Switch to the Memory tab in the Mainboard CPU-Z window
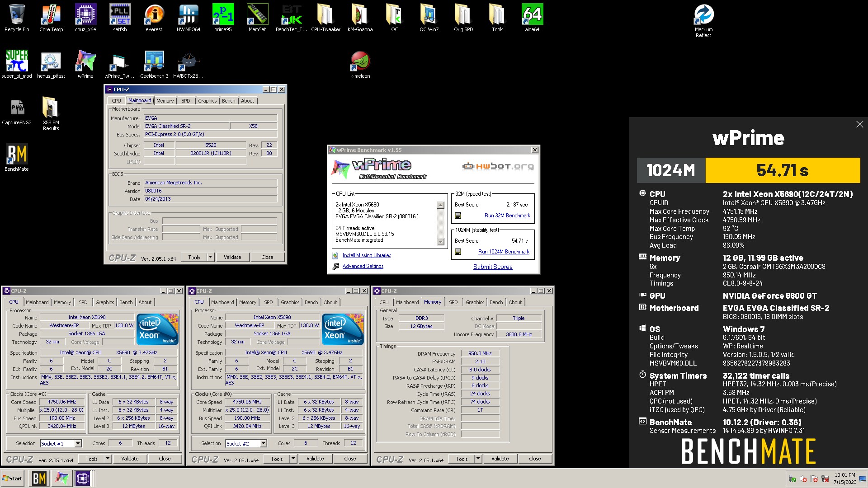 coord(165,101)
